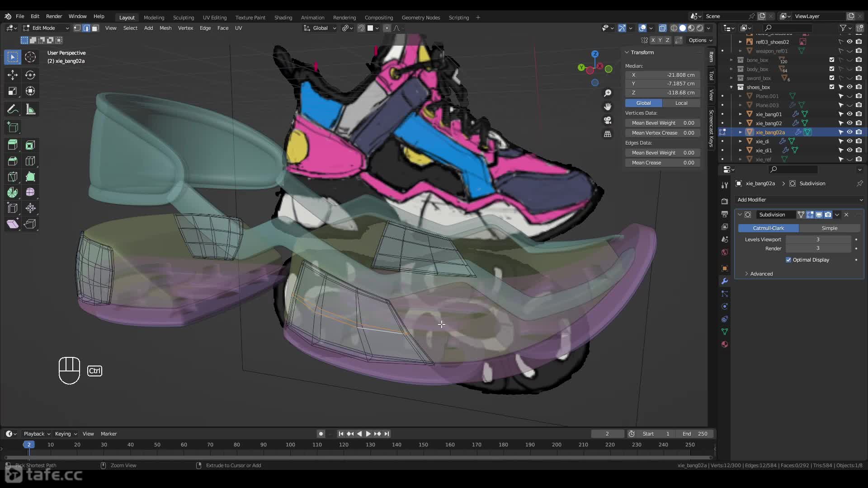The width and height of the screenshot is (868, 488).
Task: Pick the Measure tool
Action: tap(30, 109)
